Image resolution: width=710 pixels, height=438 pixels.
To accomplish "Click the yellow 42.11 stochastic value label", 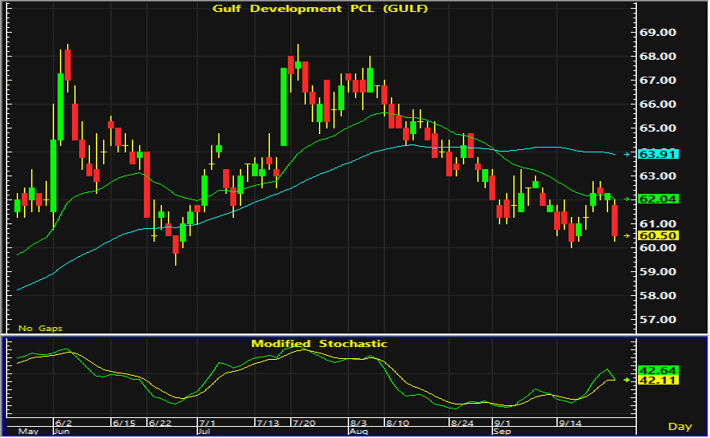I will 658,380.
